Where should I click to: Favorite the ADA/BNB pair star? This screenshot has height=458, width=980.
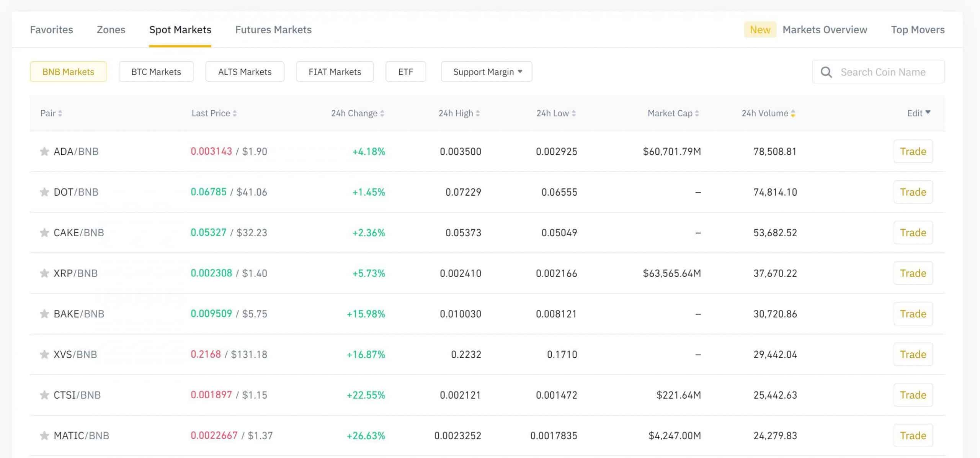coord(44,151)
